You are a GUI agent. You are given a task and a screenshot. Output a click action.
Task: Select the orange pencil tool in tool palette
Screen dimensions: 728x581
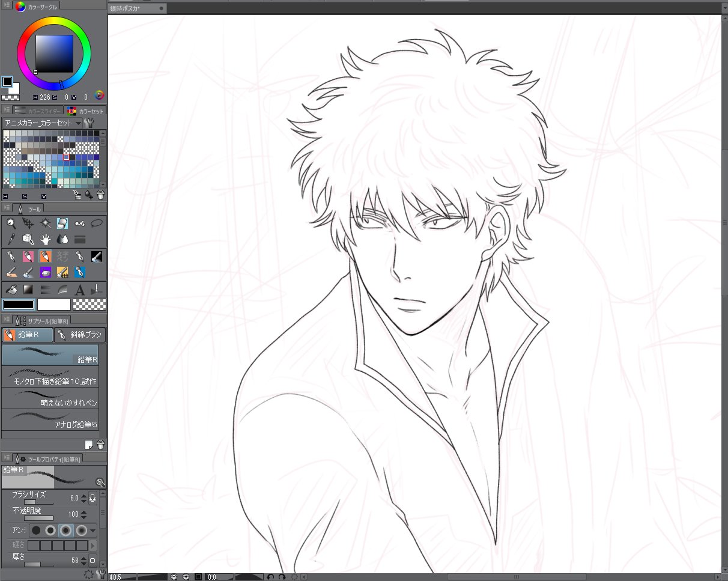click(x=45, y=257)
